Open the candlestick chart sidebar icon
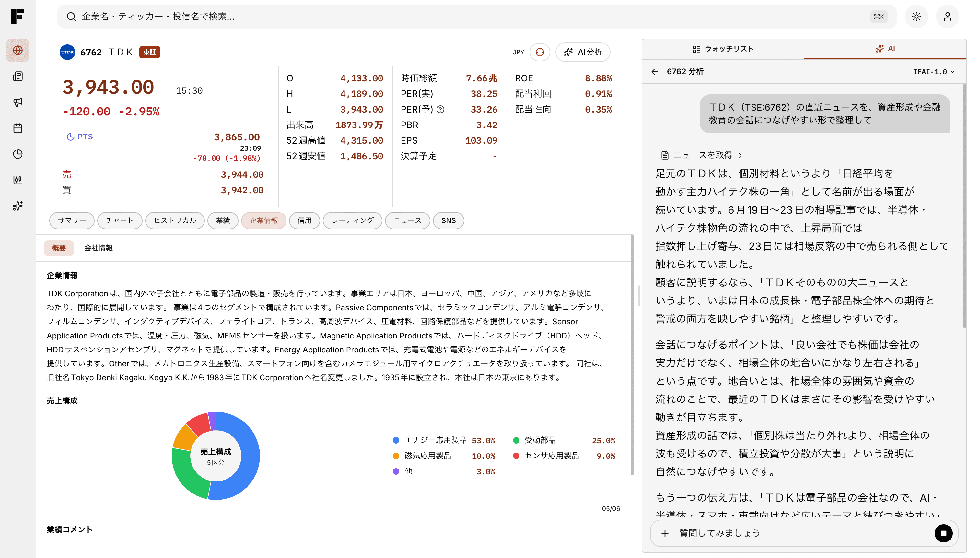980x558 pixels. coord(17,180)
